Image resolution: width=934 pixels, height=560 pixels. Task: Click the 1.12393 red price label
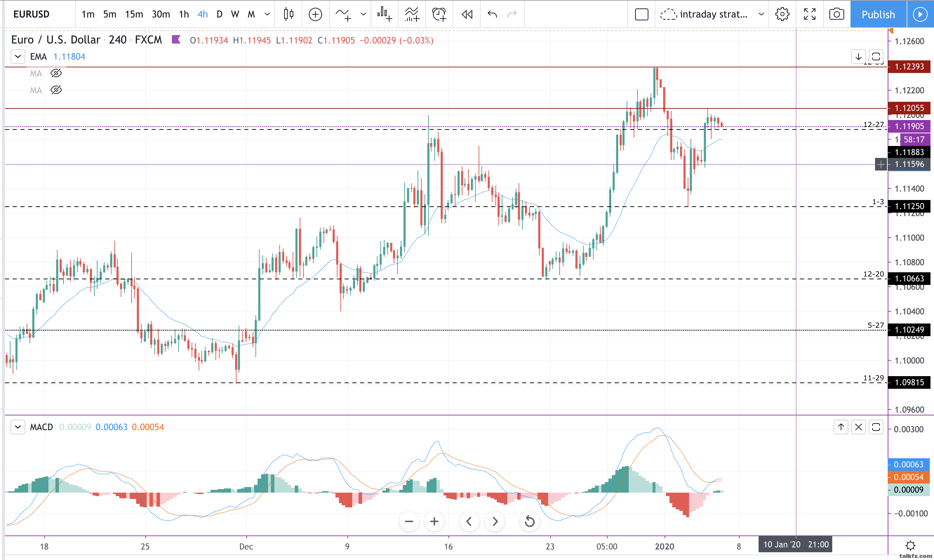909,67
